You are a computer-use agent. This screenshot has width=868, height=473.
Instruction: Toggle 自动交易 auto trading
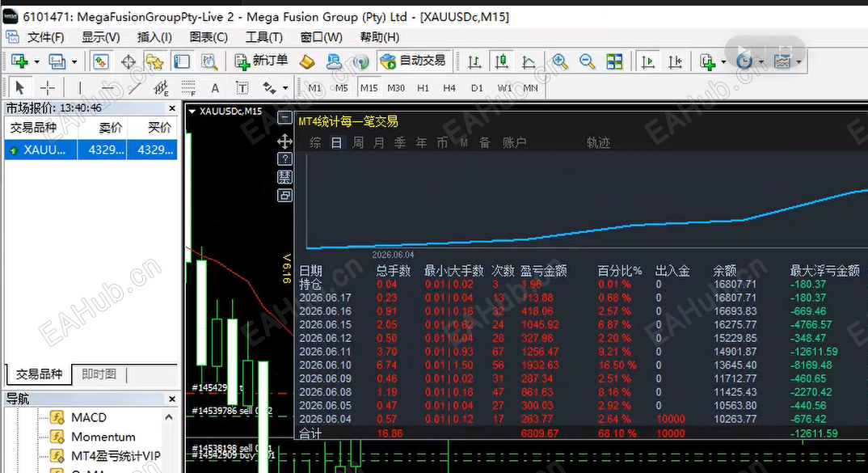coord(414,61)
